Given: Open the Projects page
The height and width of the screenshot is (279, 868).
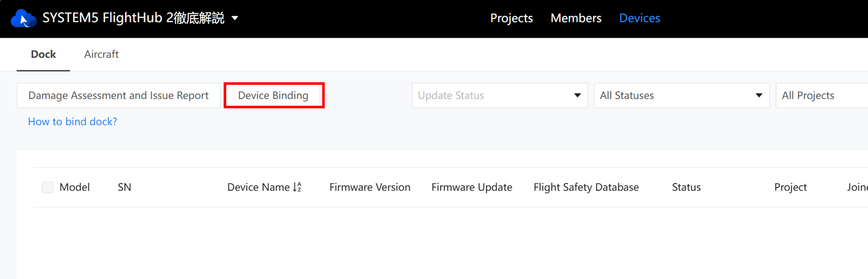Looking at the screenshot, I should pyautogui.click(x=512, y=18).
